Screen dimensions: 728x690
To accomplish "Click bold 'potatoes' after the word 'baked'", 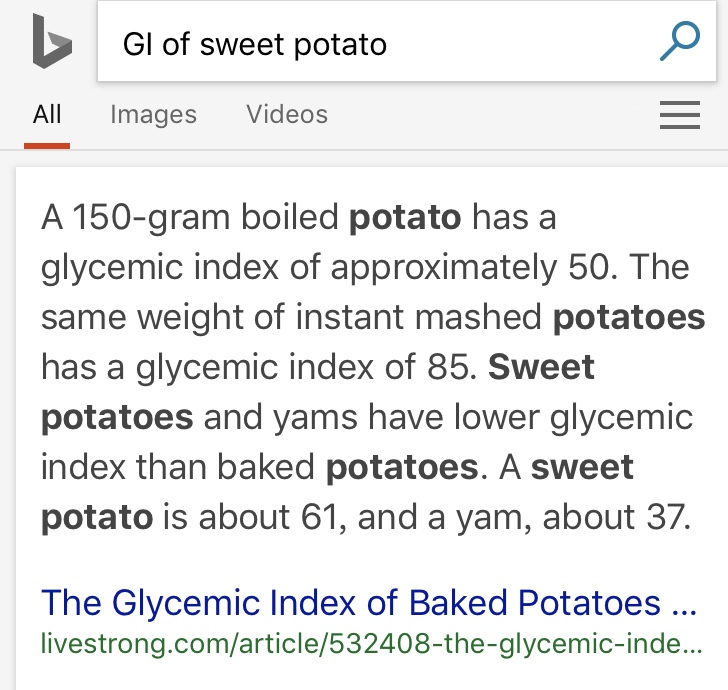I will (402, 467).
